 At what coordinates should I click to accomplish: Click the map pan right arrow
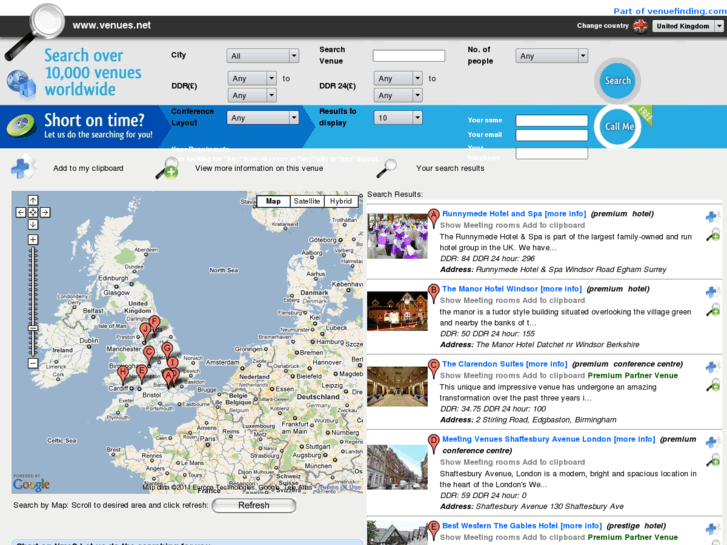45,212
